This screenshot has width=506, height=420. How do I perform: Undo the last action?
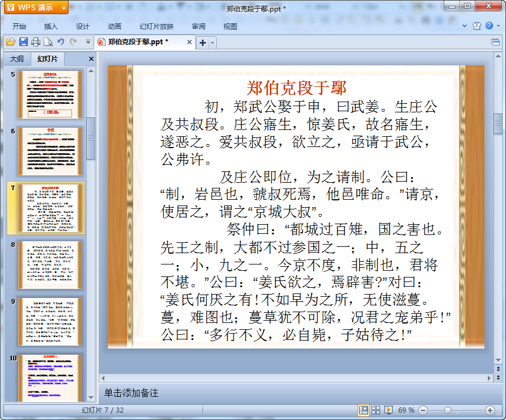[x=61, y=41]
